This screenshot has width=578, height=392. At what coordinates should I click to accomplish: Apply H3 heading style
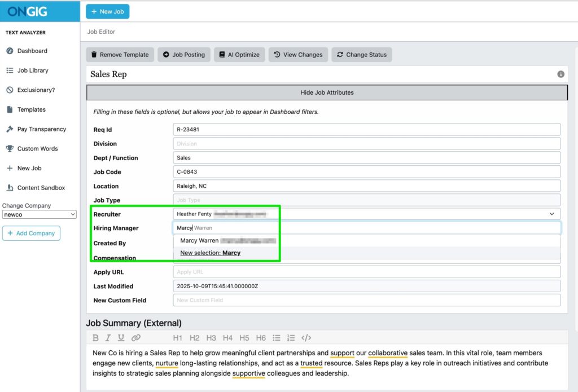[x=211, y=338]
